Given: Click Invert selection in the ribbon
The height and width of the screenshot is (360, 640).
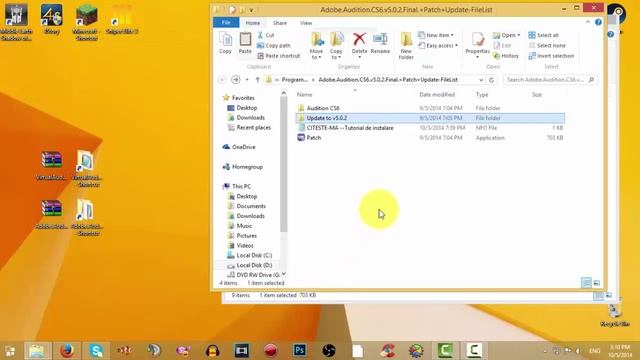Looking at the screenshot, I should pos(551,56).
